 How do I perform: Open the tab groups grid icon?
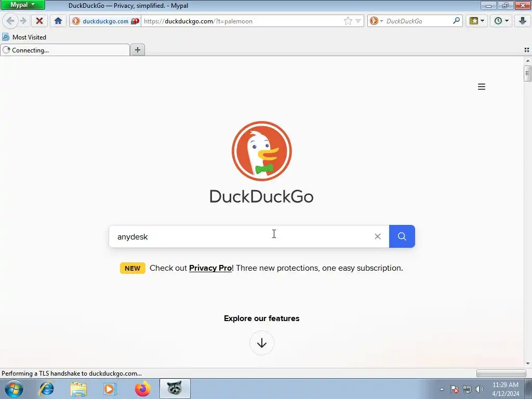[x=527, y=50]
